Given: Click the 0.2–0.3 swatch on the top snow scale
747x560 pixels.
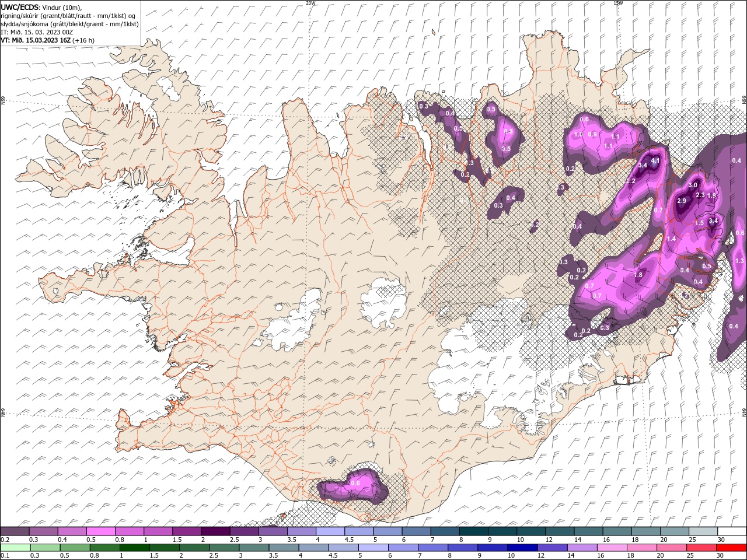Looking at the screenshot, I should (x=15, y=531).
